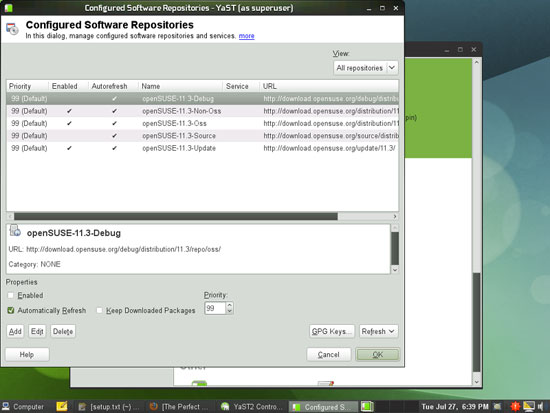Click the GPG Keys button
The image size is (550, 413).
(331, 331)
